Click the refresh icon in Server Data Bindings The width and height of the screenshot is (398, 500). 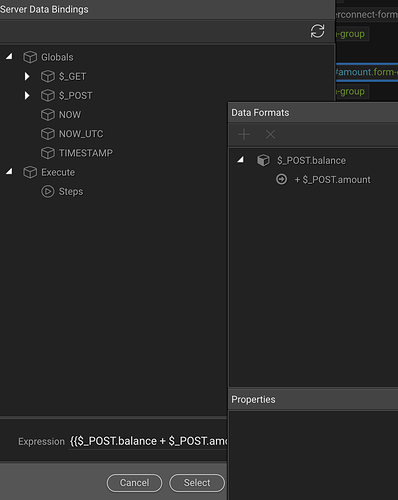point(317,31)
